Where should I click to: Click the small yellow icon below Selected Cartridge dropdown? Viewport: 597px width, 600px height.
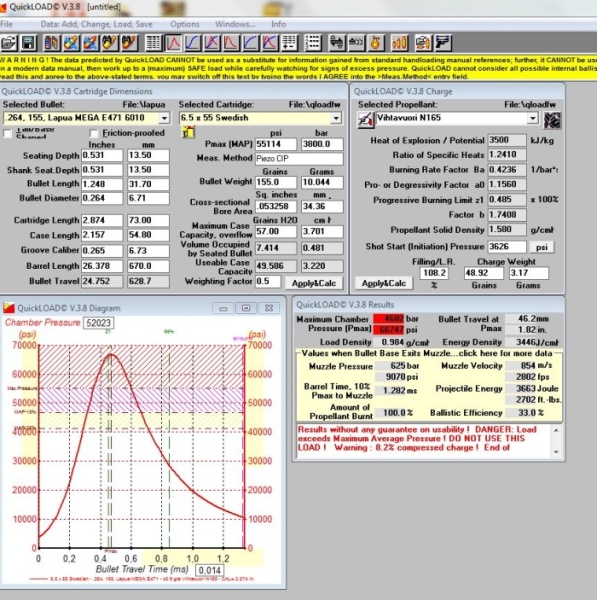tap(188, 133)
